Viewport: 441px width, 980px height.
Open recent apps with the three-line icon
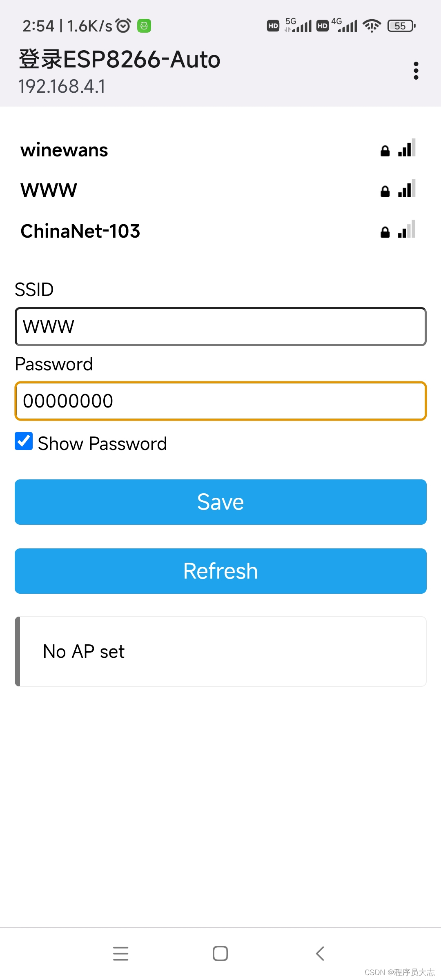(121, 953)
